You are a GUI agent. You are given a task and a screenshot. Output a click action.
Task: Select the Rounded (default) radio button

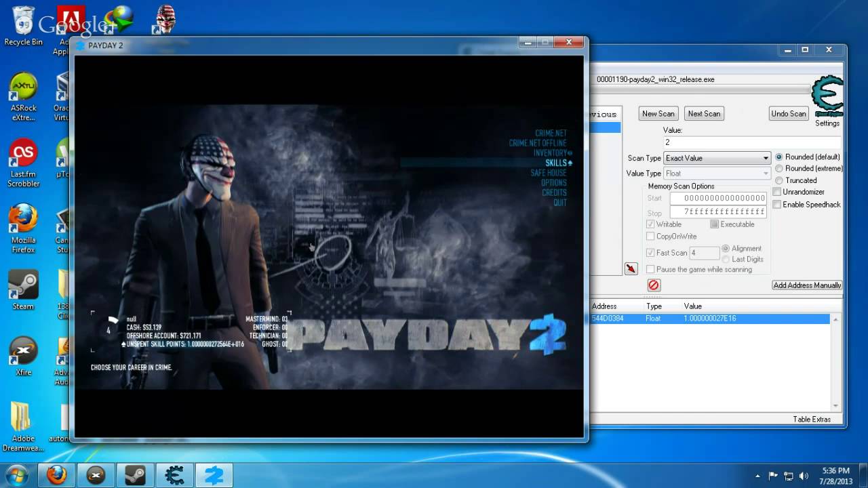pyautogui.click(x=779, y=157)
